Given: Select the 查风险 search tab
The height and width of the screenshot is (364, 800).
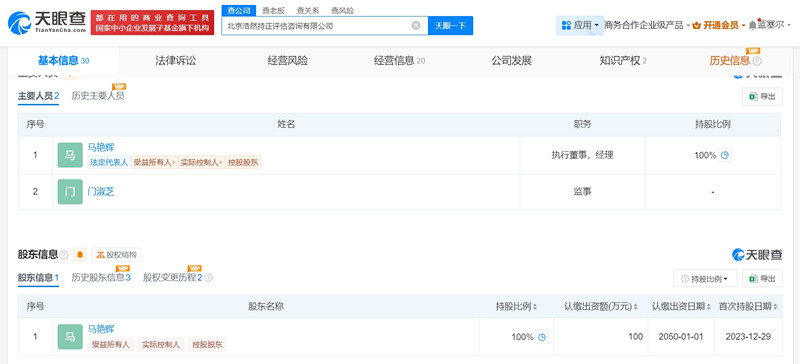Looking at the screenshot, I should (x=342, y=10).
